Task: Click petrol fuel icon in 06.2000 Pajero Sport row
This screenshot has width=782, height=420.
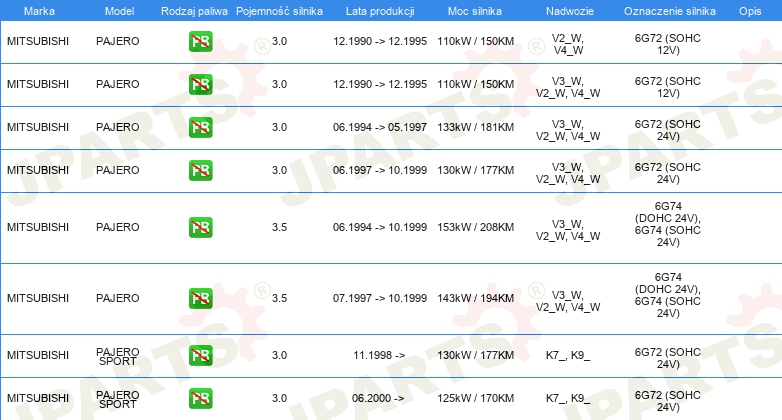Action: point(200,398)
